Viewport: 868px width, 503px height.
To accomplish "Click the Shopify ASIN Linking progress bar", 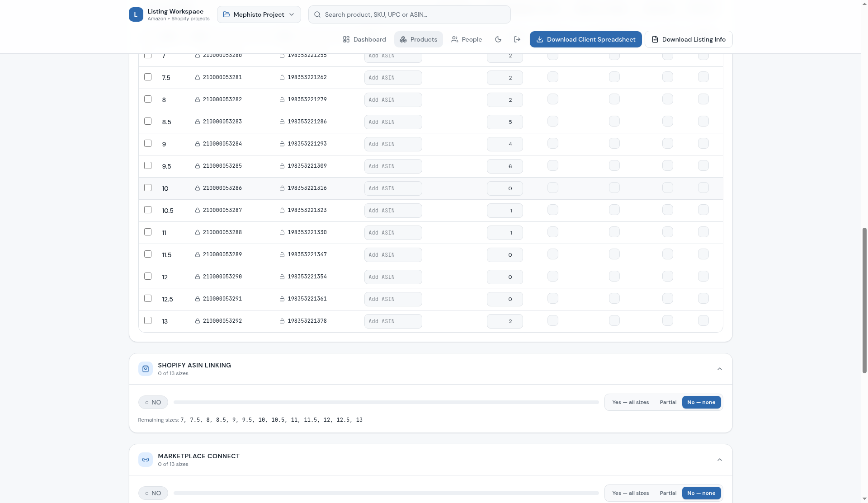I will click(386, 402).
